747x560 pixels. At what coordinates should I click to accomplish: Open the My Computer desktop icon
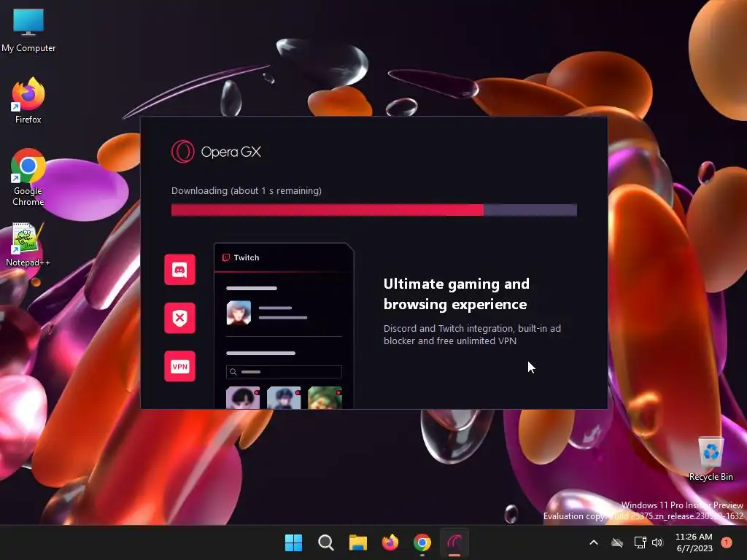pos(28,29)
